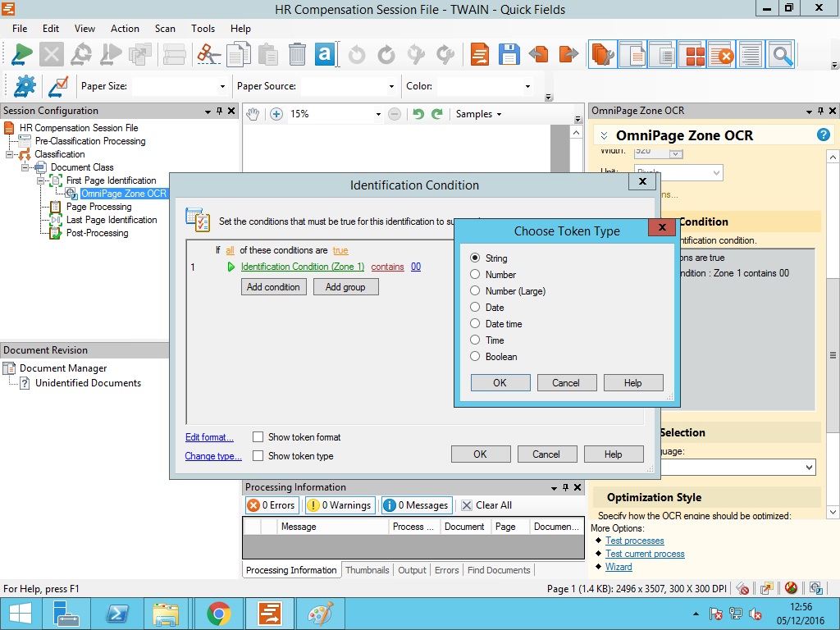Viewport: 840px width, 630px height.
Task: Open the Scan menu
Action: [x=165, y=29]
